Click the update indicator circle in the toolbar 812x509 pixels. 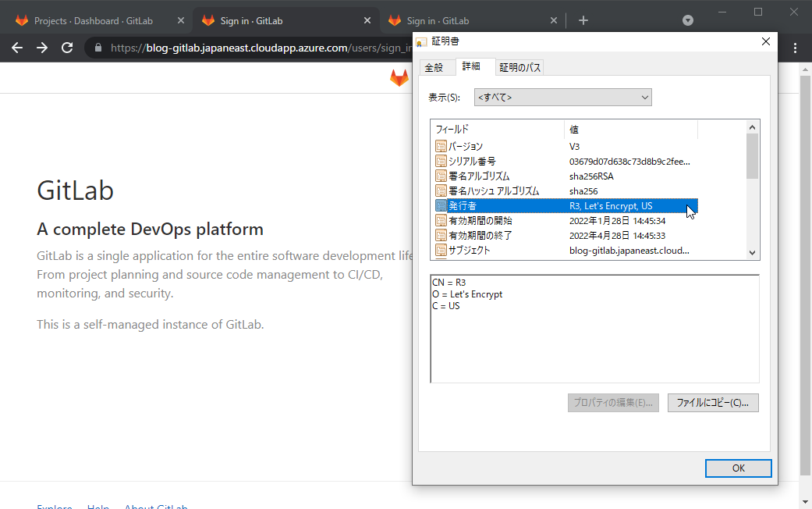(x=687, y=20)
